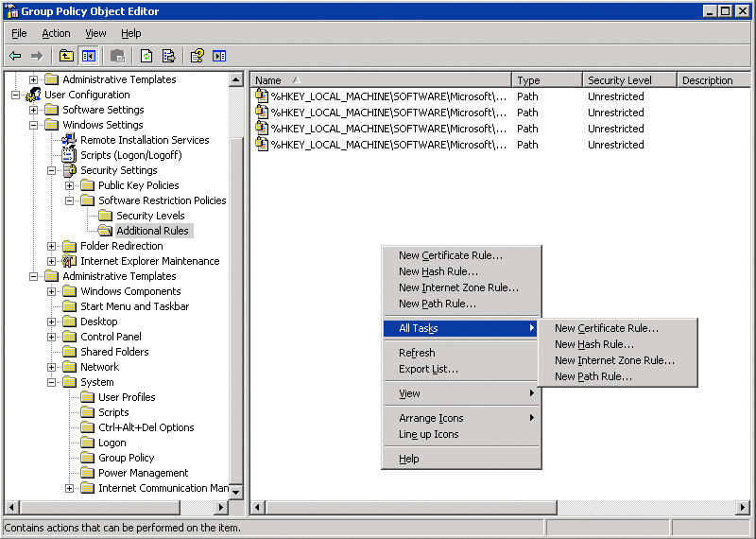
Task: Open Arrange Icons submenu
Action: [x=460, y=418]
